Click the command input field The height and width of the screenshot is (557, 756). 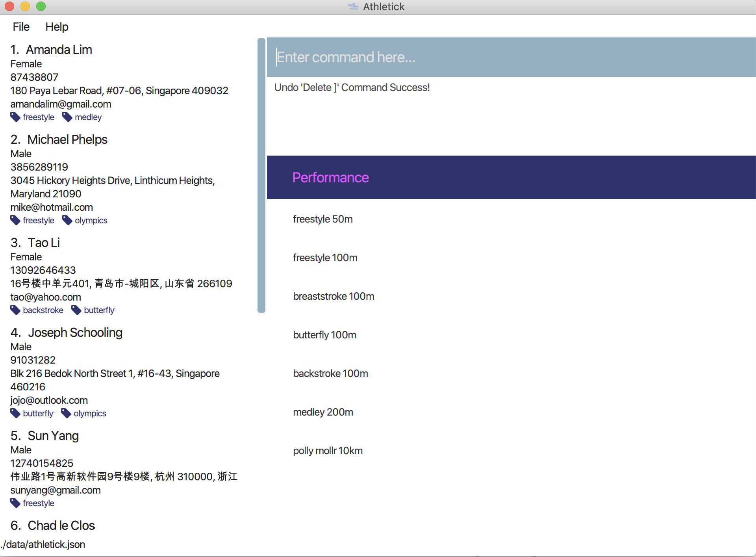tap(511, 58)
